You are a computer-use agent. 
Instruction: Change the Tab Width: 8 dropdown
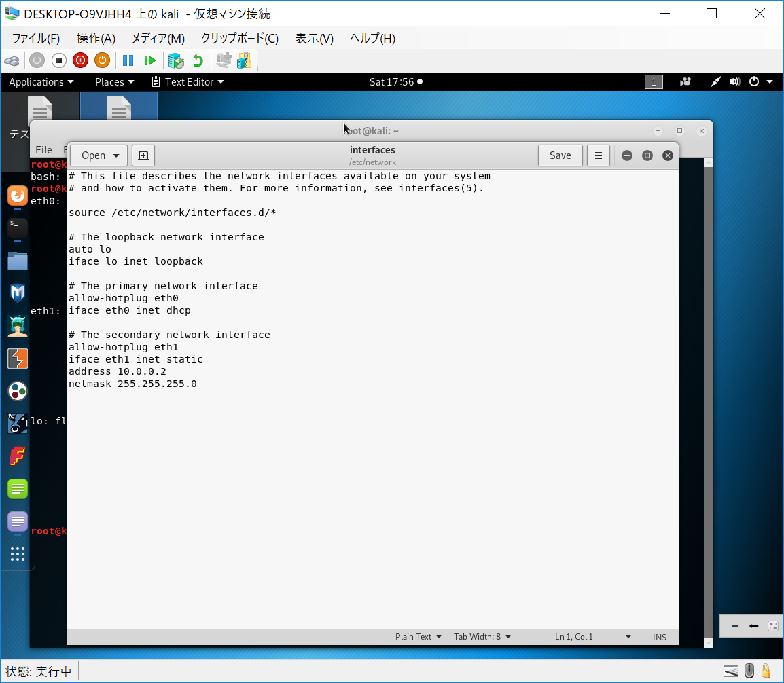point(482,637)
